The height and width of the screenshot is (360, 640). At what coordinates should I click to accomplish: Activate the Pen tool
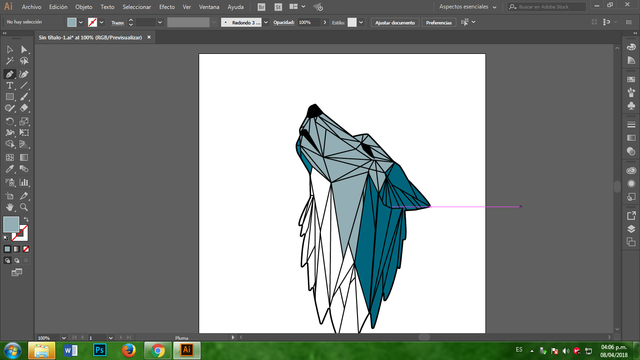coord(9,74)
